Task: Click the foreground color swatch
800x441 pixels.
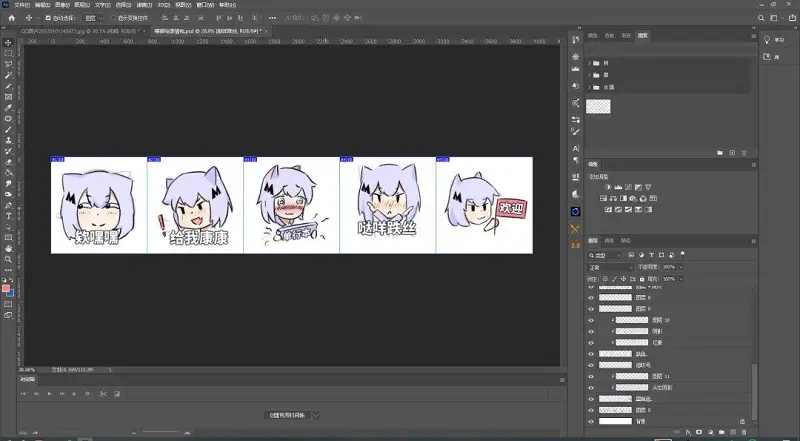Action: (x=6, y=289)
